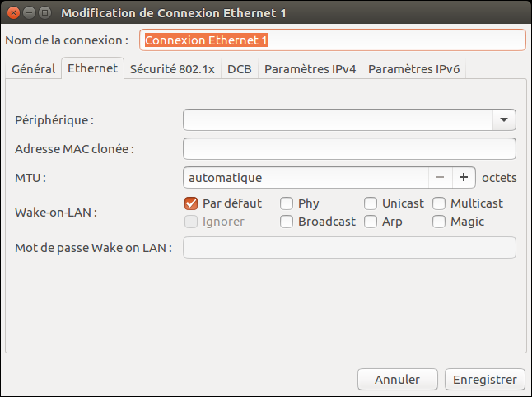Close the connection editor window
532x397 pixels.
coord(12,12)
